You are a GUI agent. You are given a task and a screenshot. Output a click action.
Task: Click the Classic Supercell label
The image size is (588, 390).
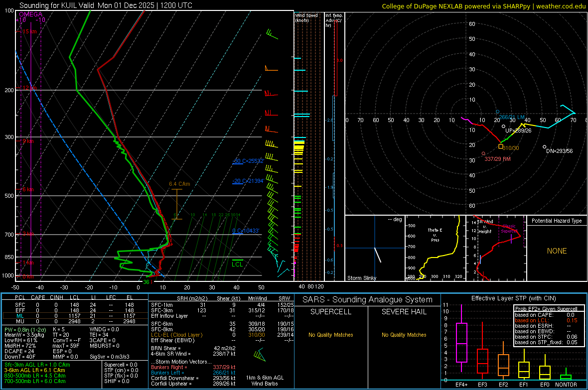pos(509,229)
